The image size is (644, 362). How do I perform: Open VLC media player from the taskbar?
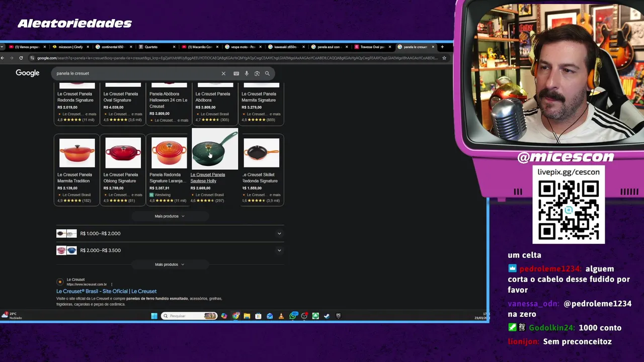point(281,316)
